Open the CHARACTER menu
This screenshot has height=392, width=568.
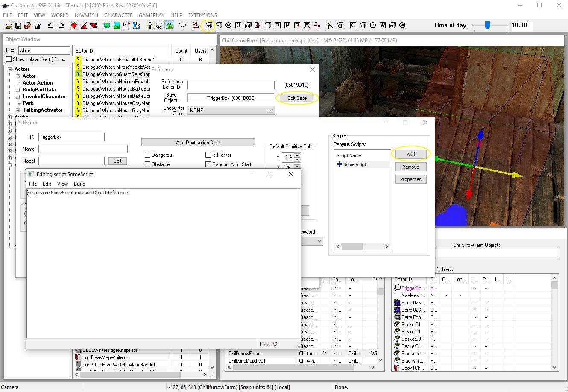118,15
